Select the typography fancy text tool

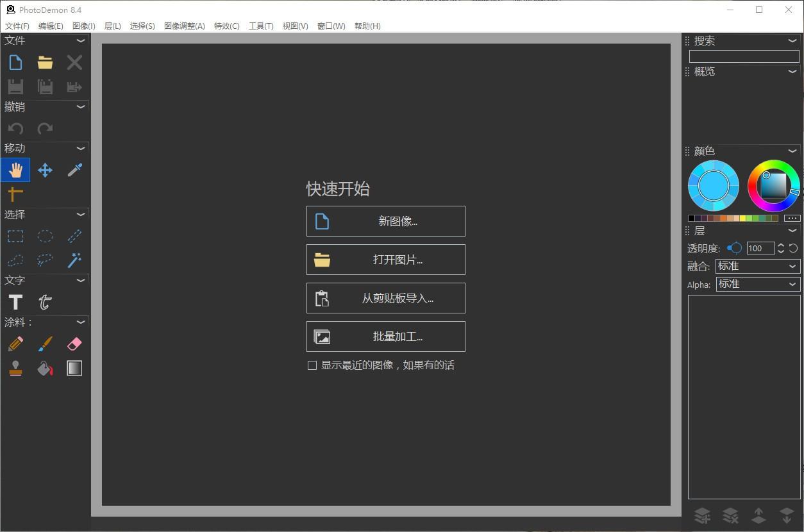(x=45, y=302)
